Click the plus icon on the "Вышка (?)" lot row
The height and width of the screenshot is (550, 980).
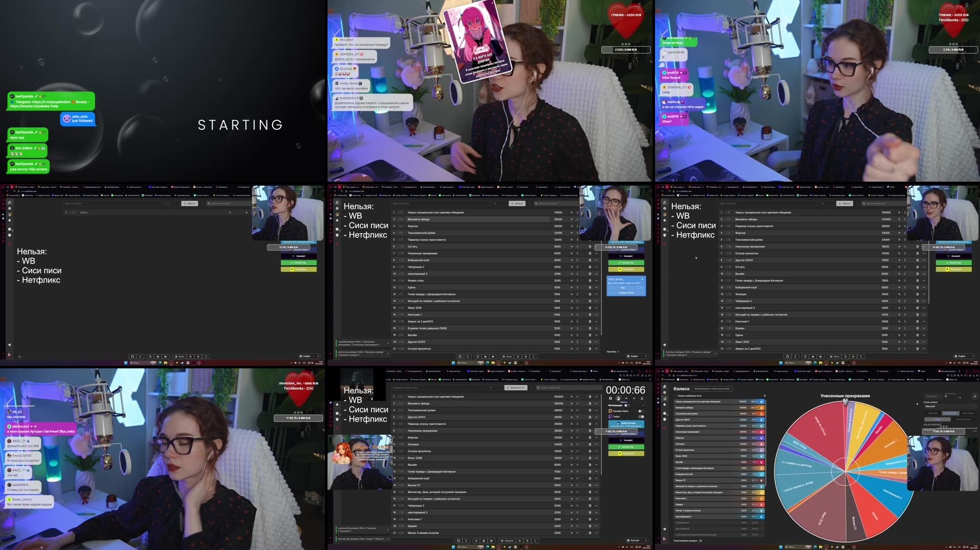[572, 485]
